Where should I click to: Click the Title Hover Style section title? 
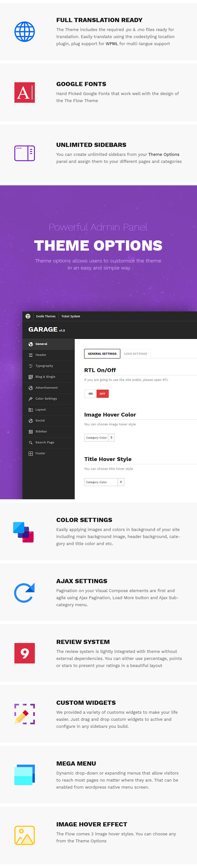click(108, 459)
